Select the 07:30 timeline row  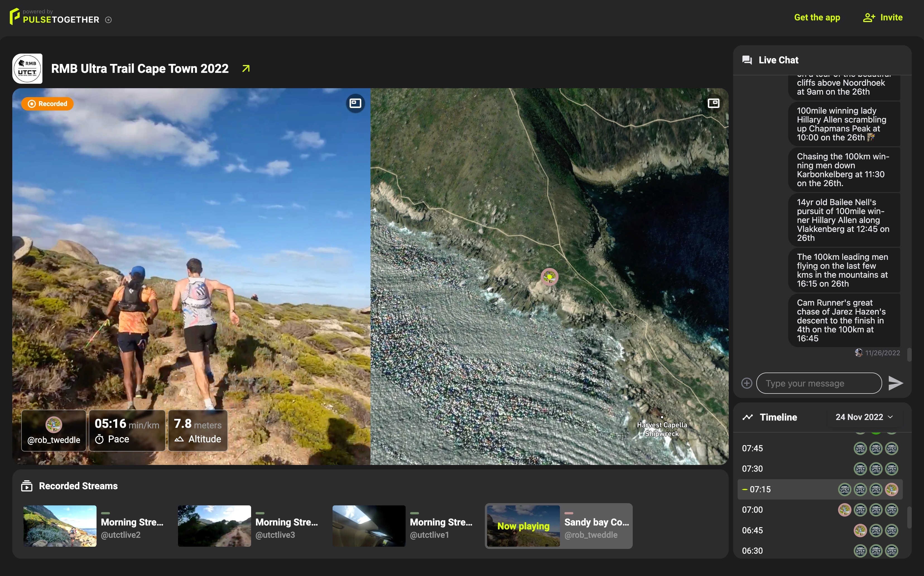[x=752, y=469]
